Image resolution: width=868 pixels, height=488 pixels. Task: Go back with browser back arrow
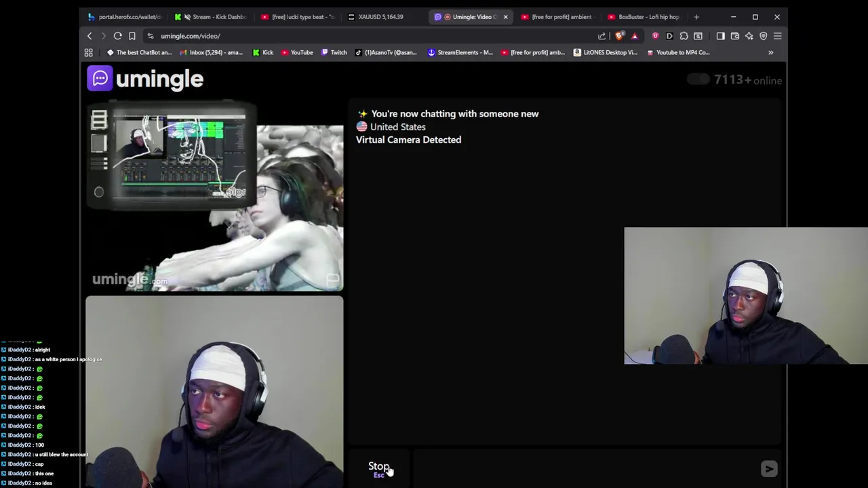pyautogui.click(x=90, y=36)
